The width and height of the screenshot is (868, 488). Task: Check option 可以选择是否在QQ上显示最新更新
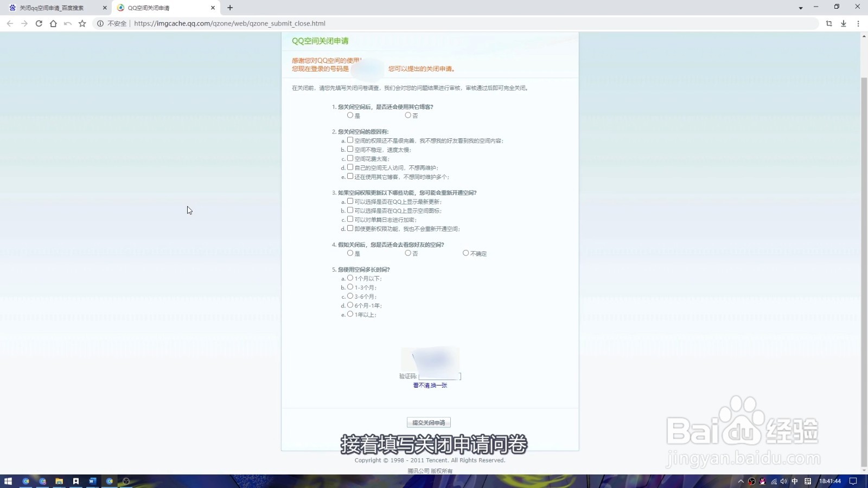(x=350, y=201)
